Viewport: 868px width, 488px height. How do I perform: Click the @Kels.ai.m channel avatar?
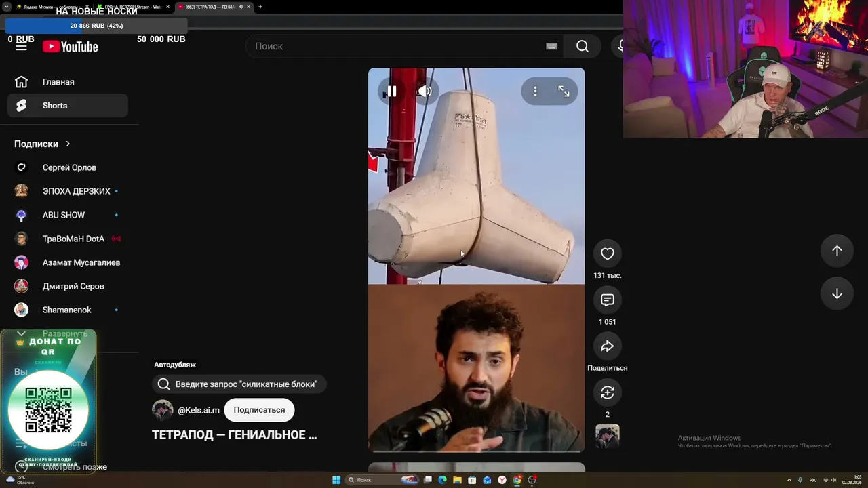coord(163,410)
